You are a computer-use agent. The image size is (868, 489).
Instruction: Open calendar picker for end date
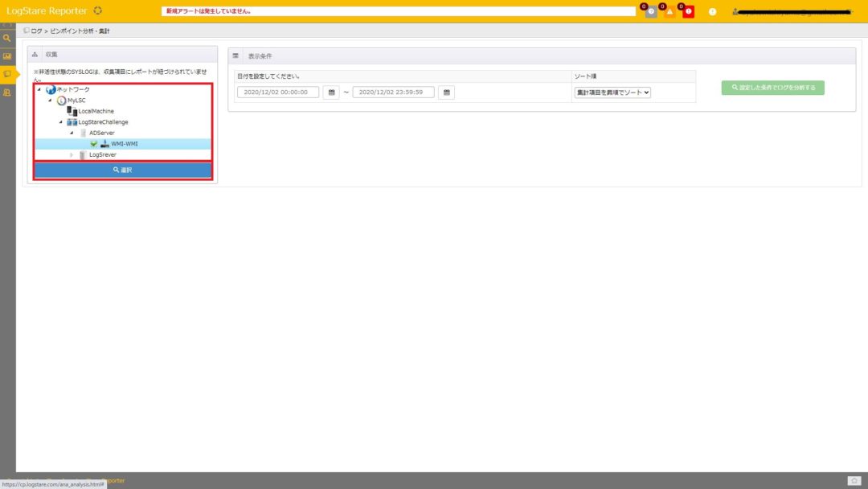pos(447,92)
